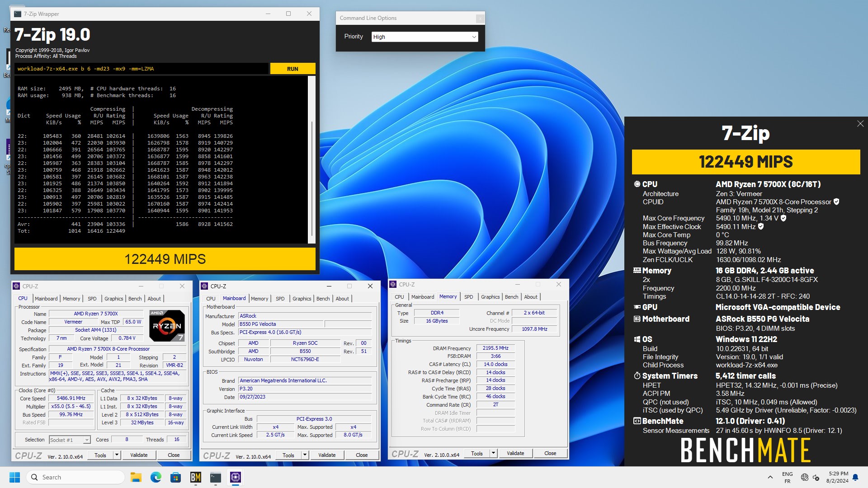Viewport: 868px width, 488px height.
Task: Click Tools button in left CPU-Z window
Action: click(100, 455)
